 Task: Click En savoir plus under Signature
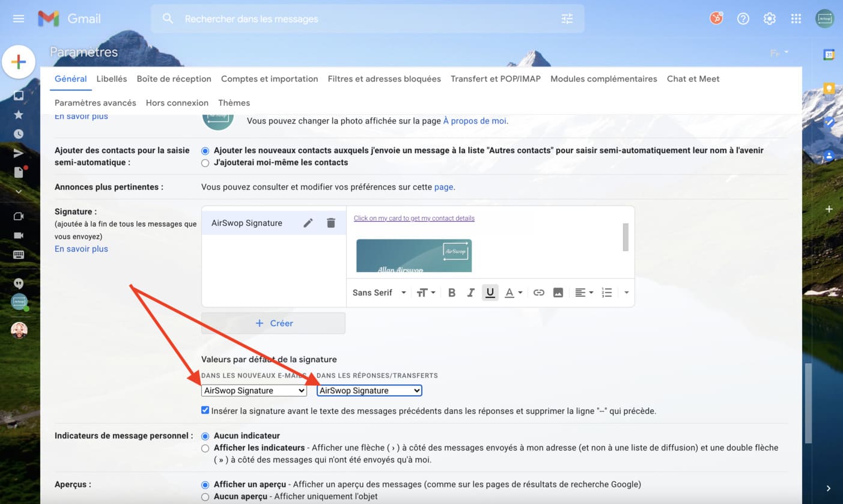(x=81, y=249)
